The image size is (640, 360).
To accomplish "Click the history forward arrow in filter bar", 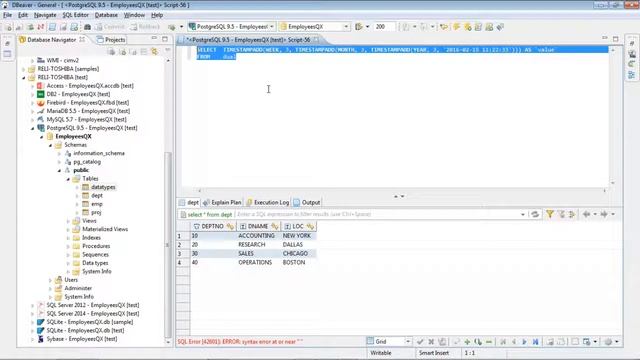I will click(604, 214).
